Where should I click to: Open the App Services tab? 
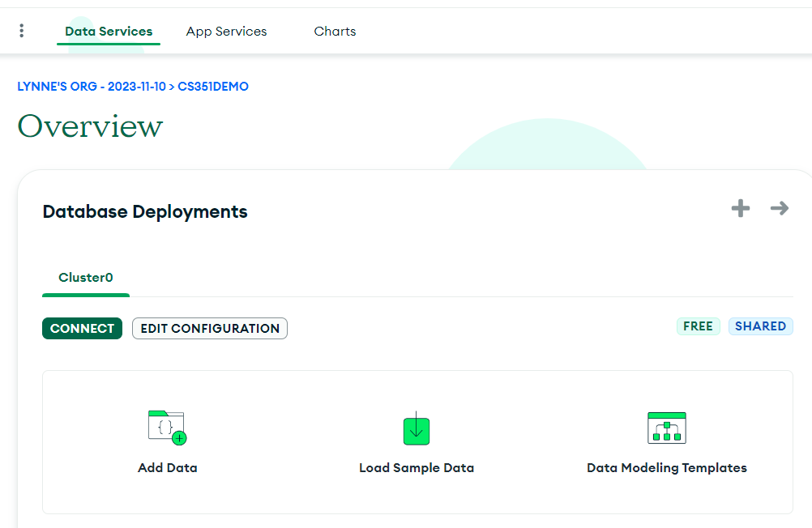pyautogui.click(x=226, y=32)
